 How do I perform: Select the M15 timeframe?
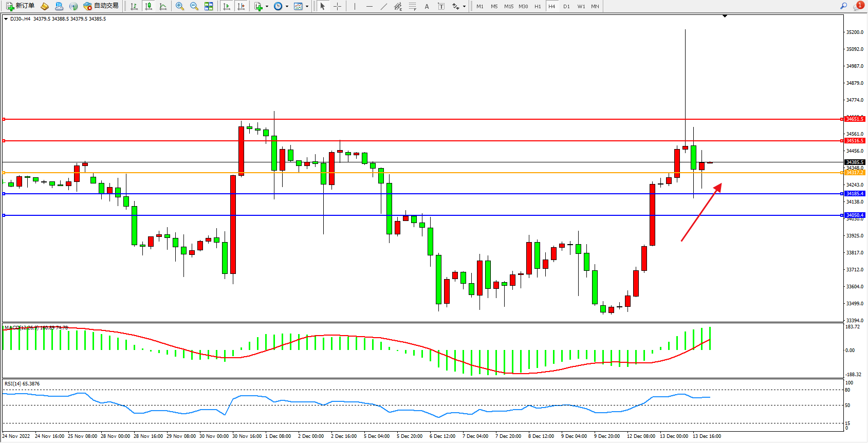pyautogui.click(x=508, y=6)
